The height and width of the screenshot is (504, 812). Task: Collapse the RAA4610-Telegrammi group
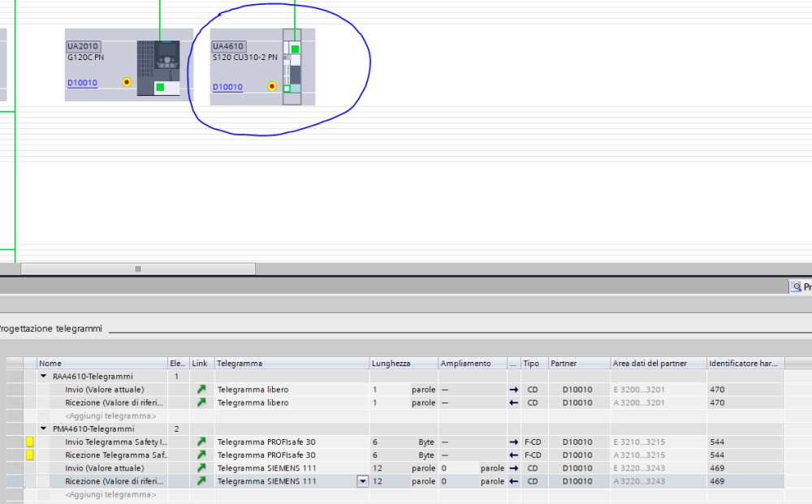point(44,377)
